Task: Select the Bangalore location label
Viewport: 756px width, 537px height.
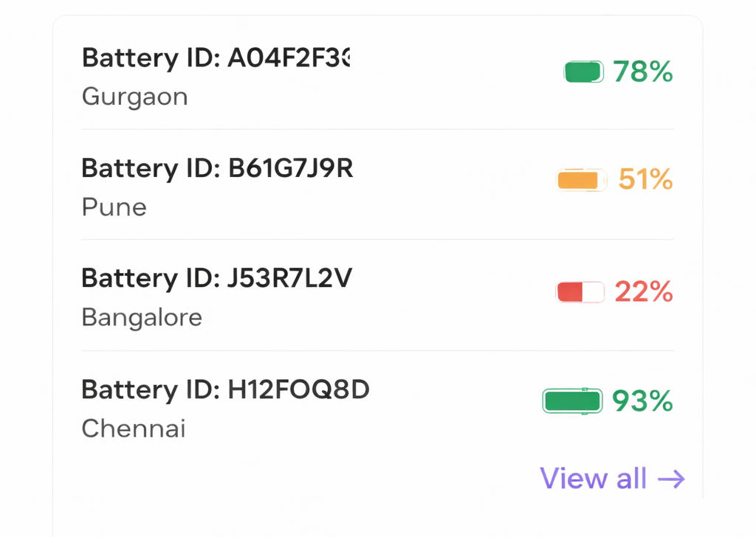Action: pos(142,317)
